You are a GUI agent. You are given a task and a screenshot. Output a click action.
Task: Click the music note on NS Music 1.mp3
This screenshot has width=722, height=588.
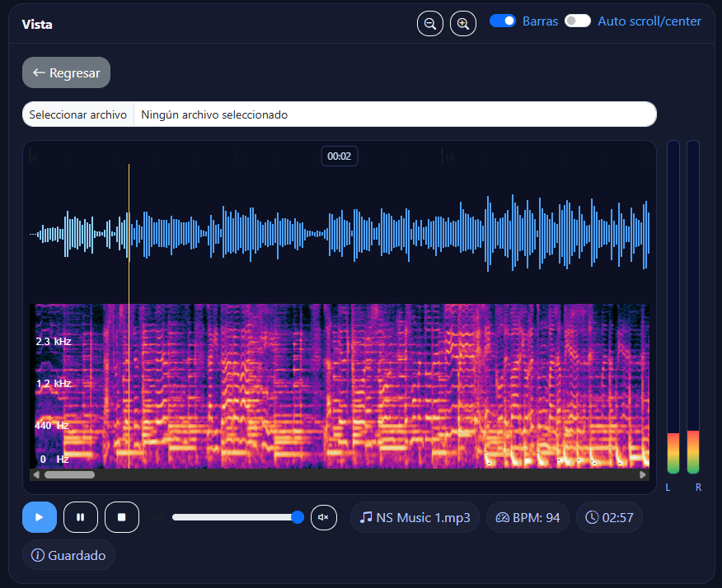(x=364, y=517)
